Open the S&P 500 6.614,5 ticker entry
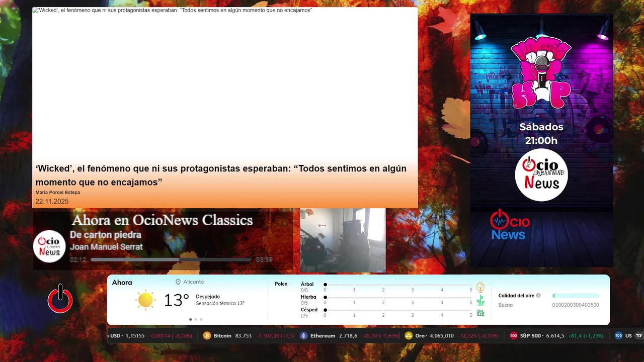This screenshot has width=644, height=362. point(556,336)
